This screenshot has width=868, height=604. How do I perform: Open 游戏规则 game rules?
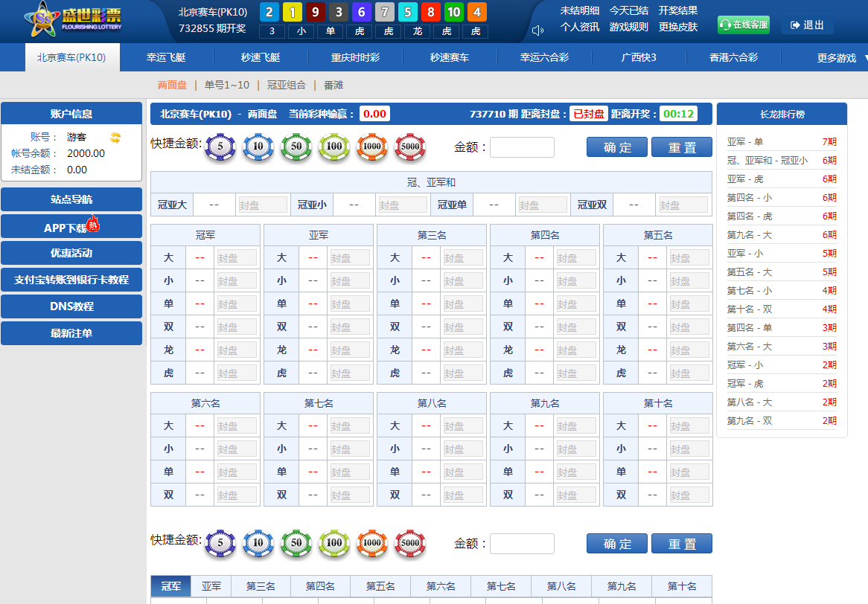pyautogui.click(x=629, y=27)
